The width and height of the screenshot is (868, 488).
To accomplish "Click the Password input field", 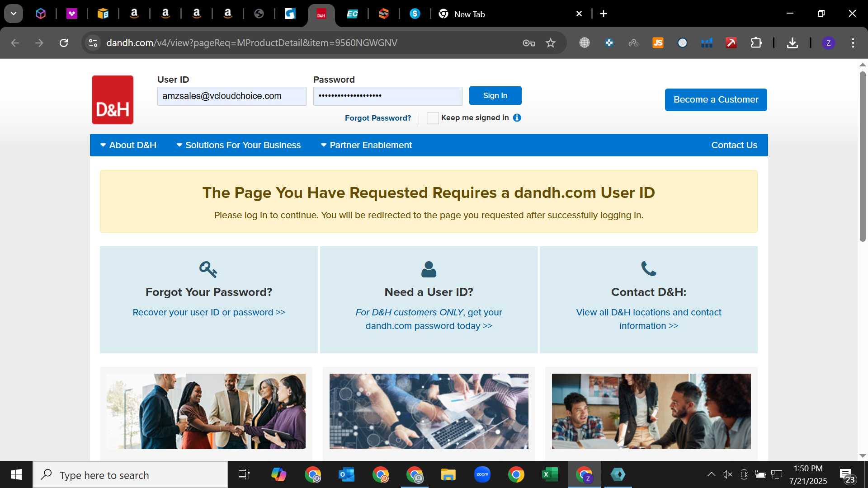I will coord(387,96).
